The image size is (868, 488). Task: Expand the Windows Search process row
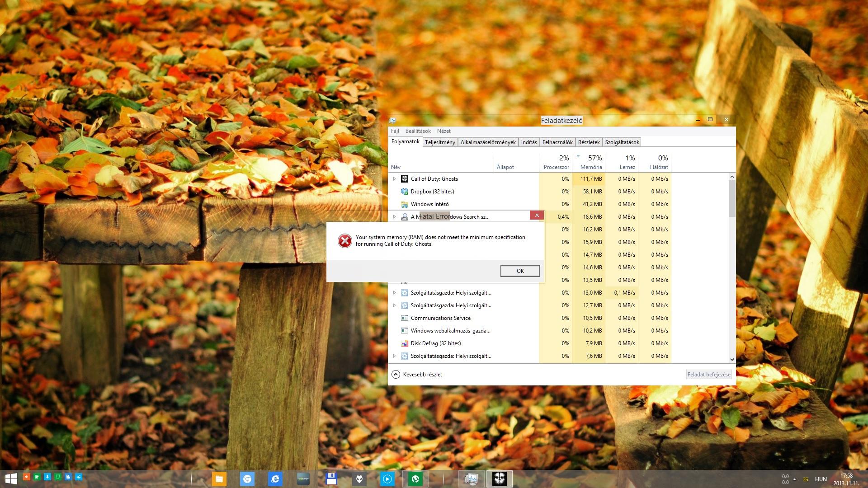(x=394, y=217)
